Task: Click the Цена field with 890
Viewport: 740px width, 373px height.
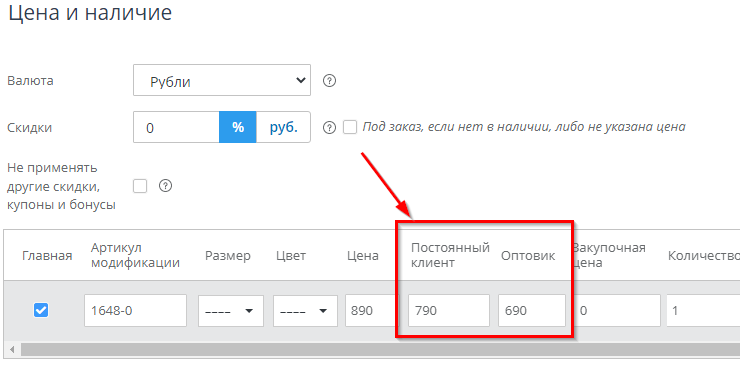Action: (x=371, y=311)
